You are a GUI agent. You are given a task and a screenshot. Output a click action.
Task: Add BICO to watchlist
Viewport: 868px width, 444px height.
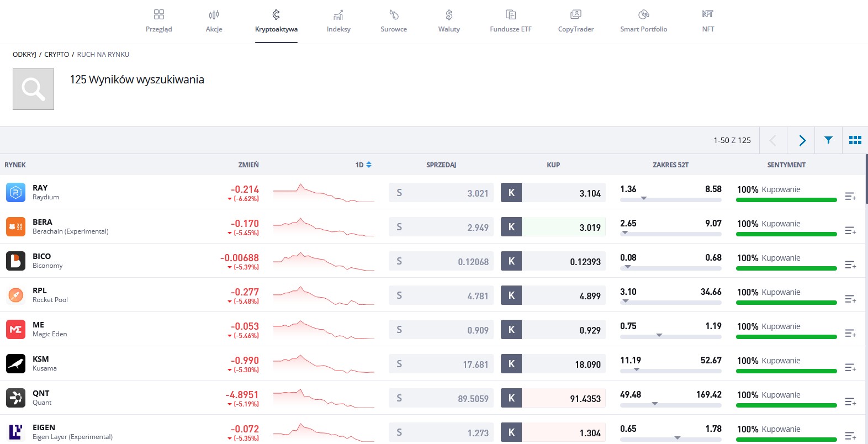point(850,265)
